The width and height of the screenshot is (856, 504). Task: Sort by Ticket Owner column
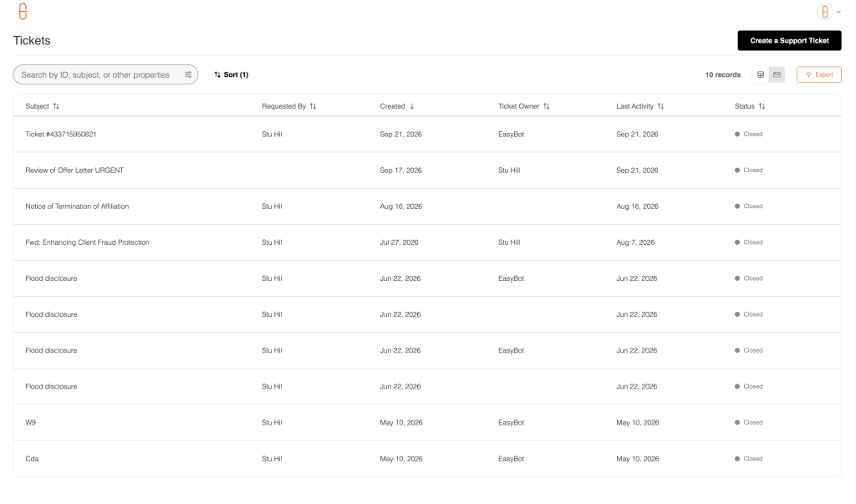point(523,106)
